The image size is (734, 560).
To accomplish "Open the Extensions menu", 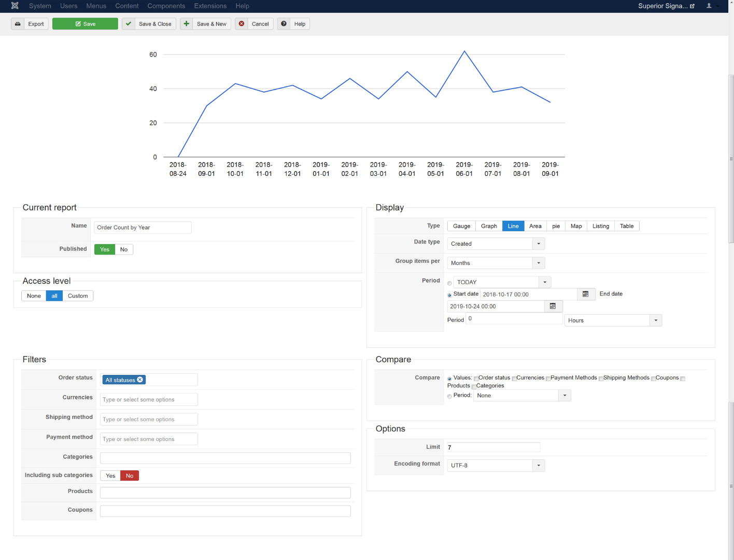I will click(x=210, y=6).
